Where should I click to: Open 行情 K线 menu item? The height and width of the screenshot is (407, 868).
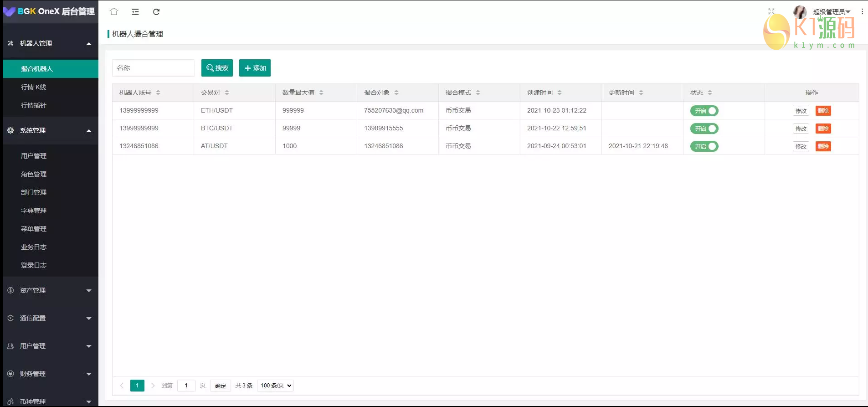point(51,87)
